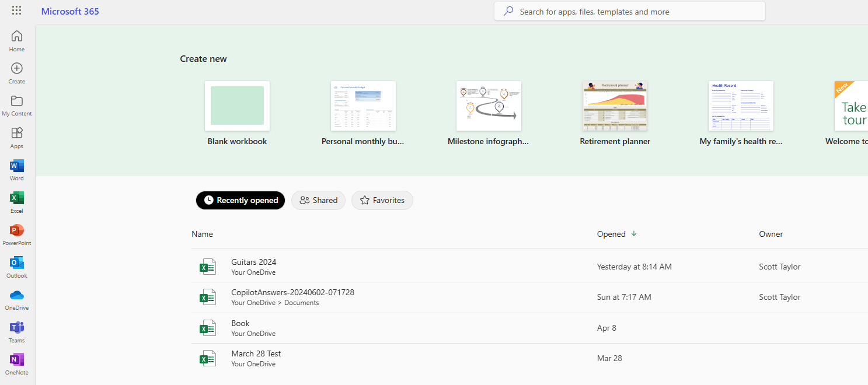Click the 'Apr 8' opened date
Screen dimensions: 868x385
click(x=606, y=328)
